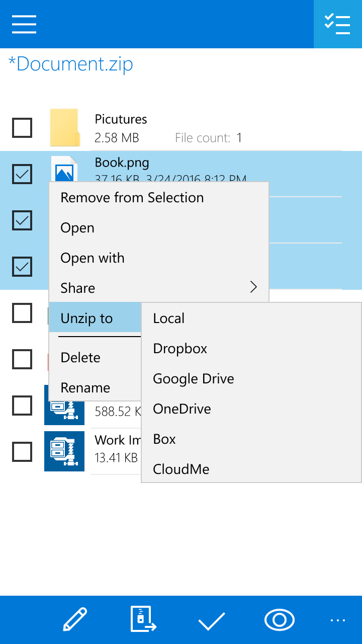362x644 pixels.
Task: Choose Dropbox as the unzip destination
Action: 180,349
